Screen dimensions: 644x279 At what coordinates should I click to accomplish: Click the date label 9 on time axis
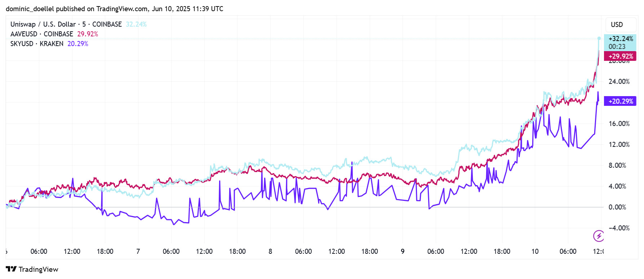point(403,251)
